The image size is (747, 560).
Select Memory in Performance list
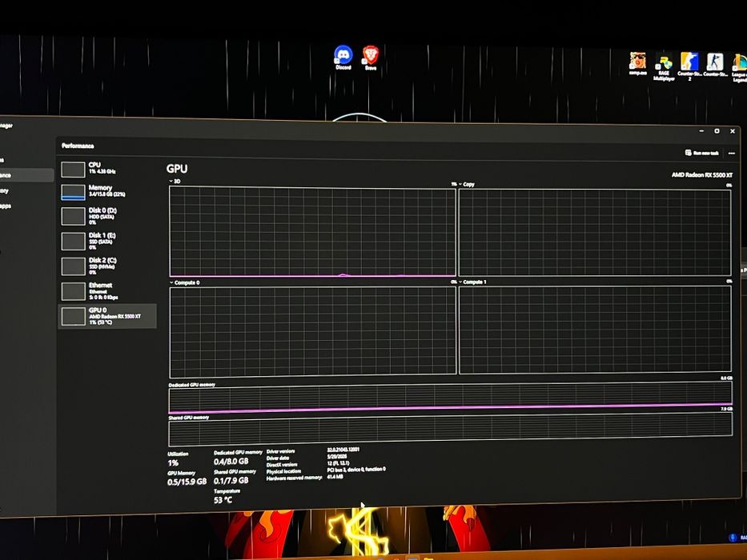[x=107, y=191]
